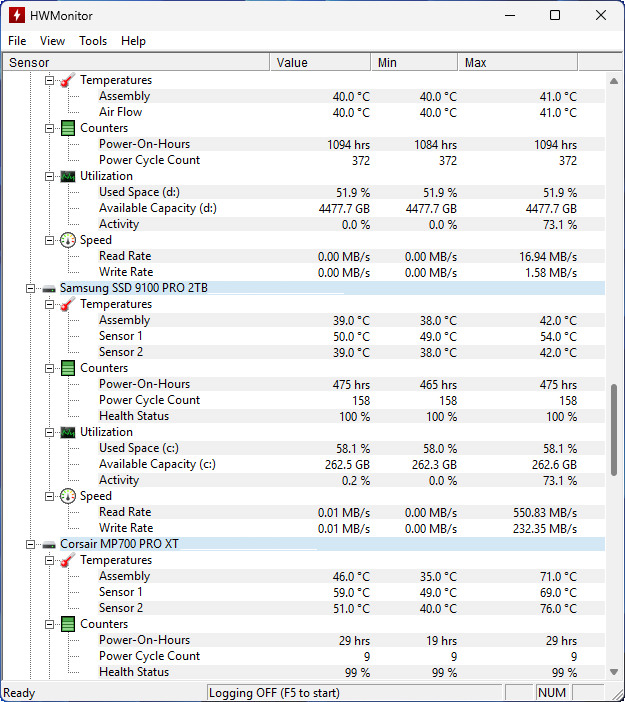Select the Activity row showing 0.2 %

[x=351, y=480]
